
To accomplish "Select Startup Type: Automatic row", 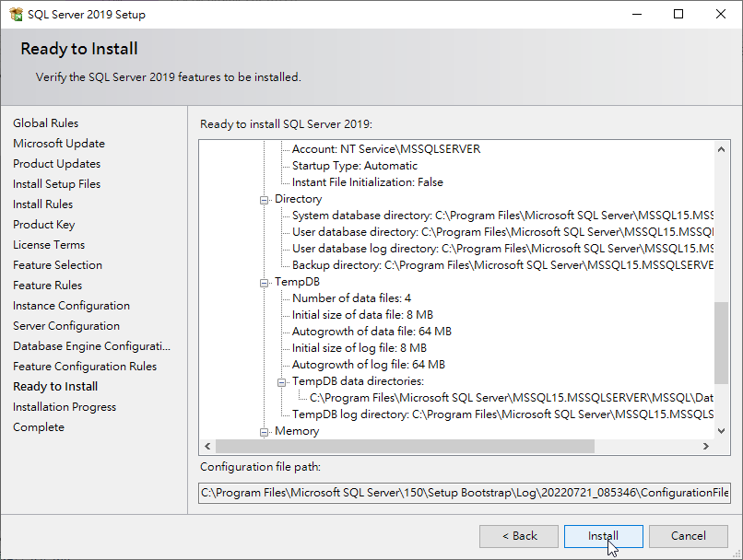I will (354, 166).
